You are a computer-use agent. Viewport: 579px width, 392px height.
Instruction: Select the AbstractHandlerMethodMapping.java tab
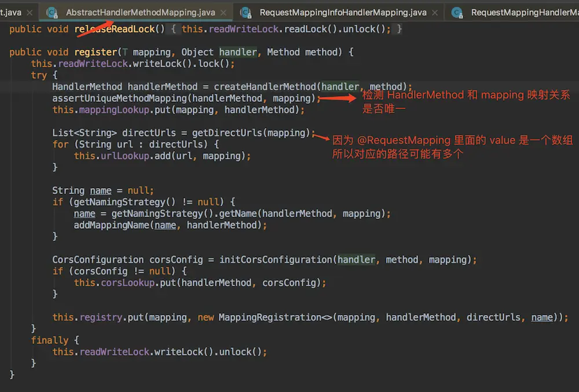(140, 12)
